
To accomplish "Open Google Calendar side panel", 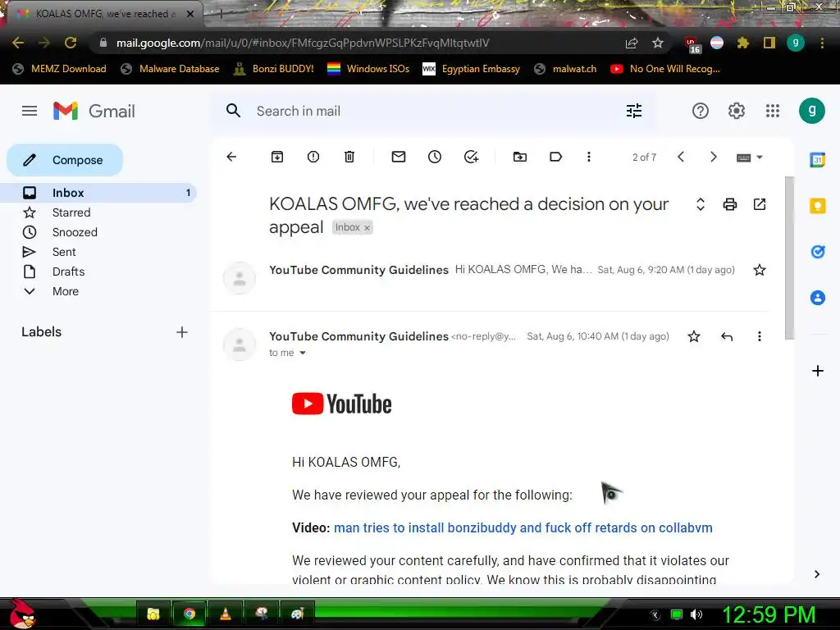I will coord(818,160).
